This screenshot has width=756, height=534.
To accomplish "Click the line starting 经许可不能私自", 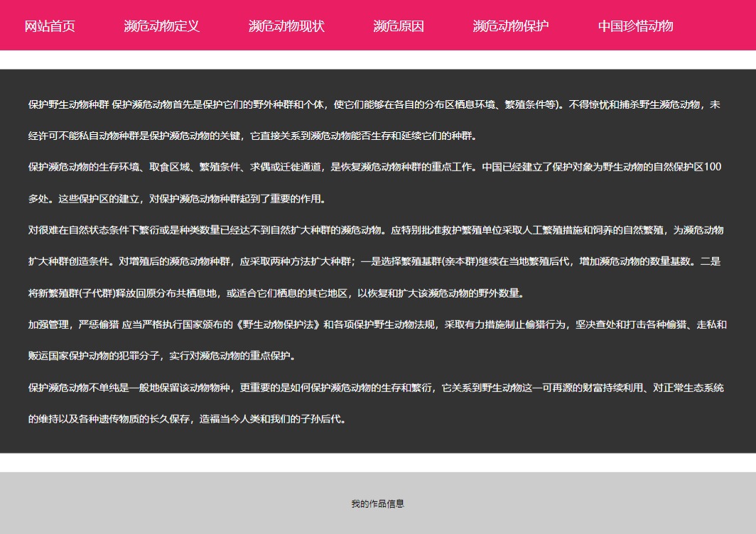I will (x=252, y=136).
